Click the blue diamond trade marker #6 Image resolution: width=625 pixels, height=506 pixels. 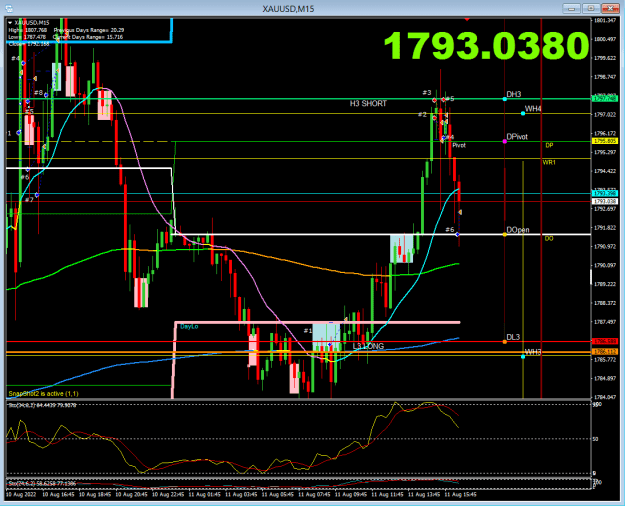pos(458,234)
